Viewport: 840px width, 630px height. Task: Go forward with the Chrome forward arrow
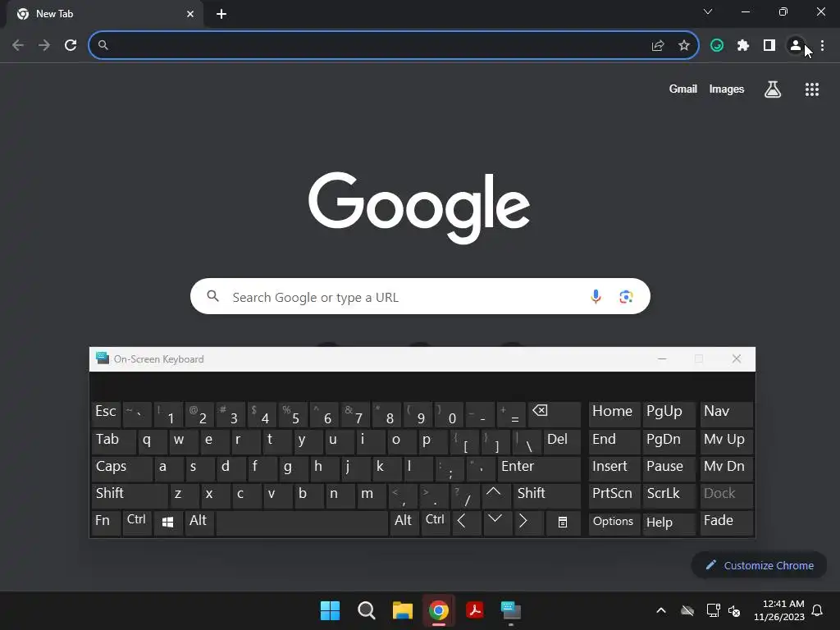(x=44, y=45)
